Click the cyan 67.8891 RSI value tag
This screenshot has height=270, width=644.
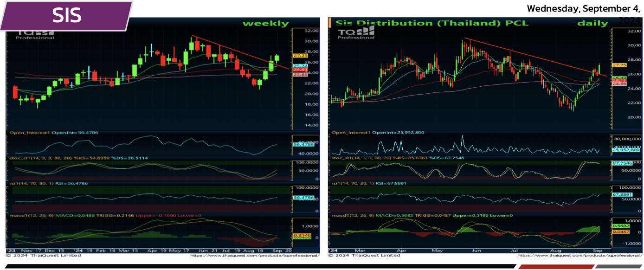click(624, 194)
